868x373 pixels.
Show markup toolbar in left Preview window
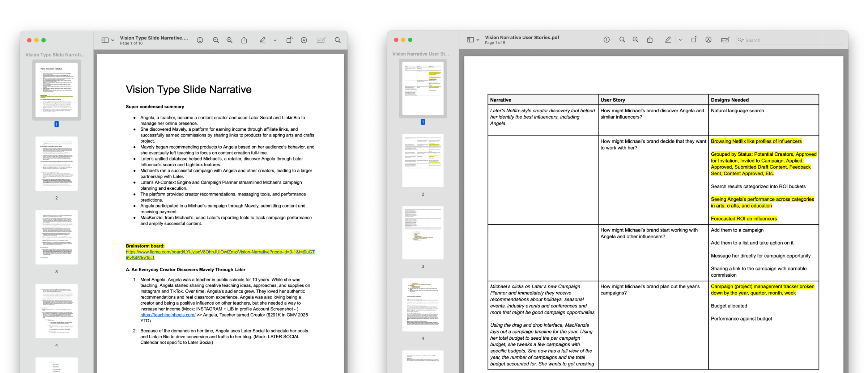304,40
